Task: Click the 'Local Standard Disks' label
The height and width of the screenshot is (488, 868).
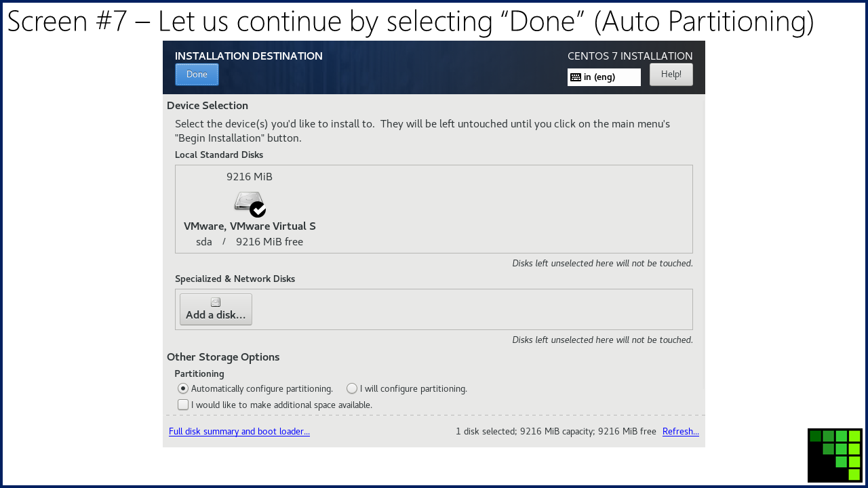Action: (x=219, y=155)
